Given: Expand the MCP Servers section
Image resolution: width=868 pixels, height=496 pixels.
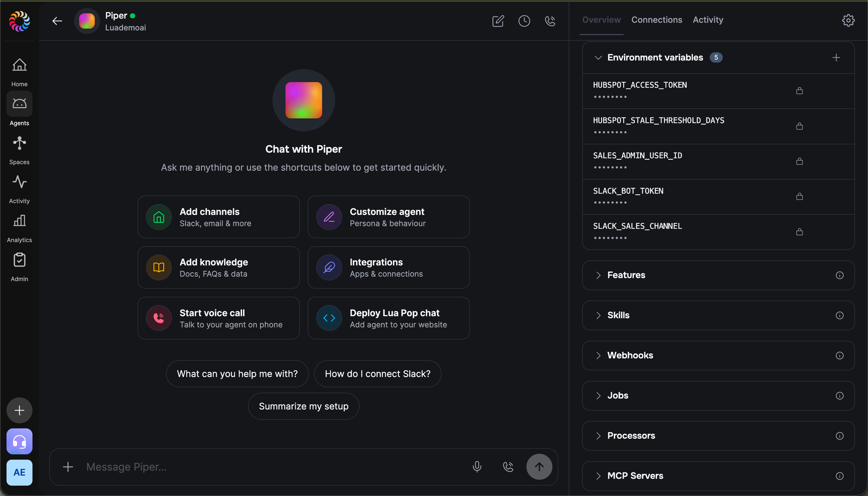Looking at the screenshot, I should [598, 476].
